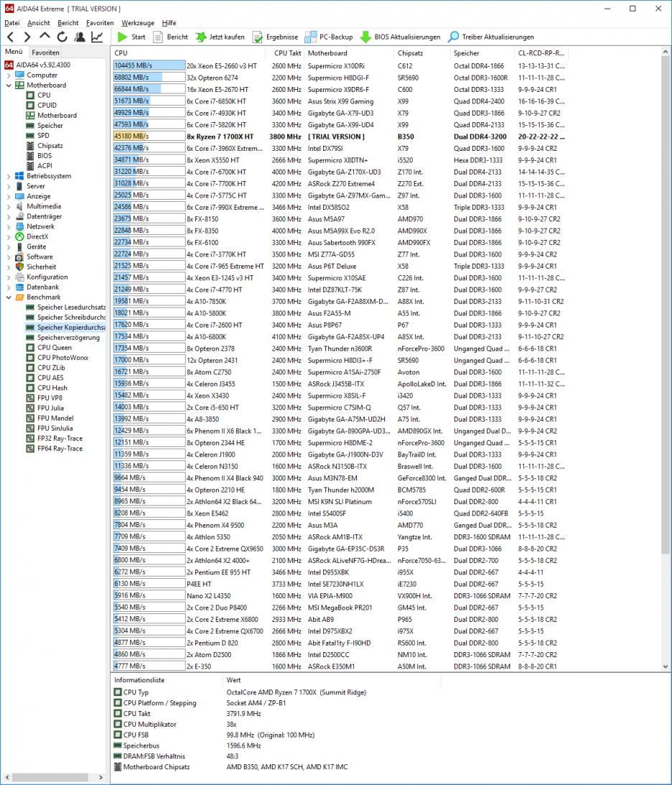
Task: Switch to the Favoriten tab
Action: point(45,52)
